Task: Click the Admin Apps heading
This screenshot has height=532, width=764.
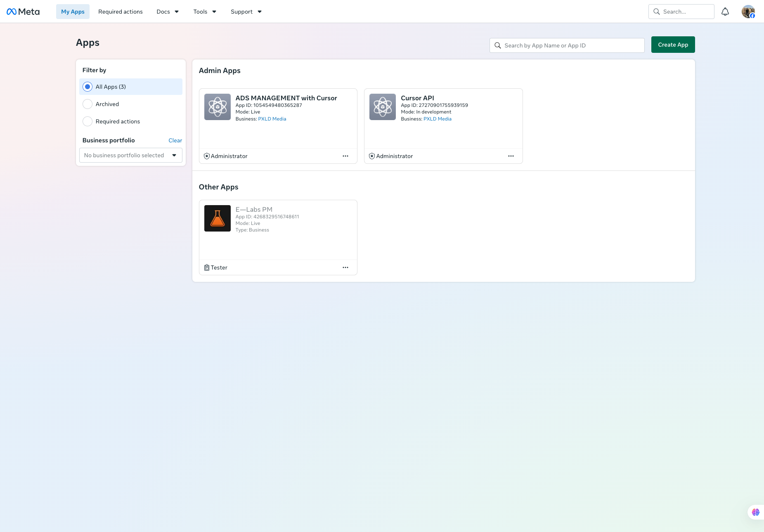Action: [x=220, y=71]
